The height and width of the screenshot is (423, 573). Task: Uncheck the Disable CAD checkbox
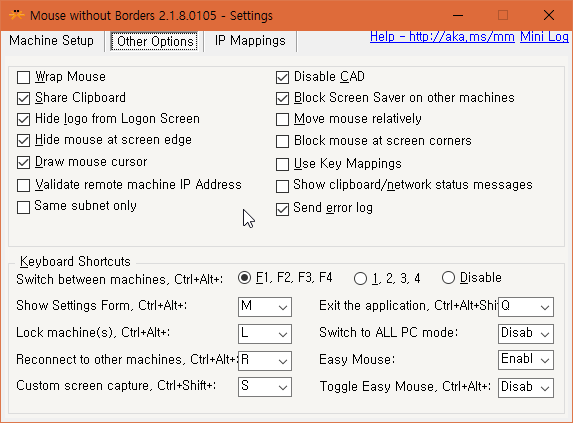282,77
